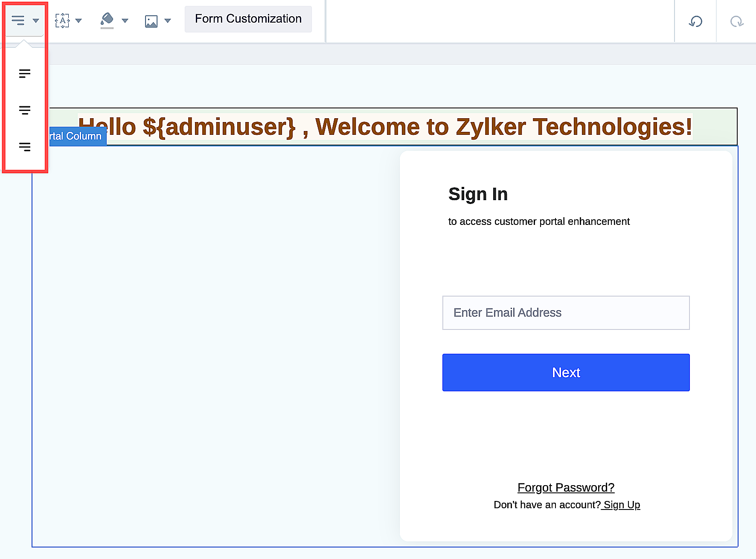Click the blue Next button
The height and width of the screenshot is (559, 756).
[x=566, y=373]
